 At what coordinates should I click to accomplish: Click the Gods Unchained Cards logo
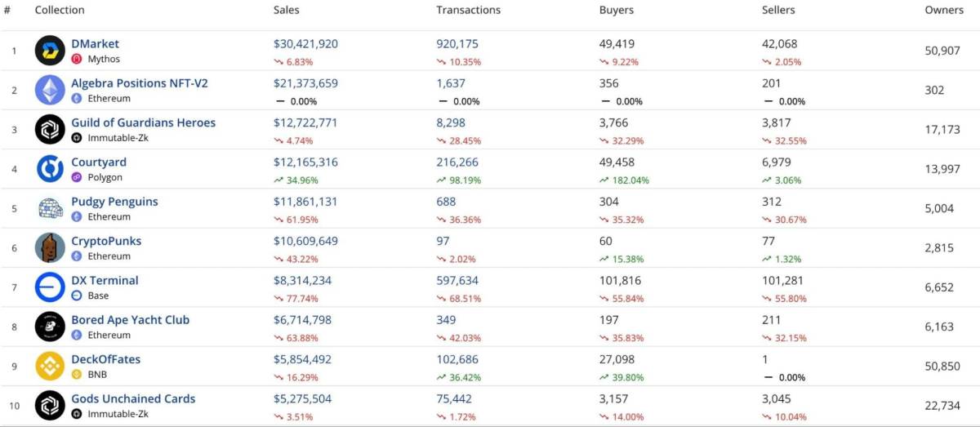[x=50, y=406]
